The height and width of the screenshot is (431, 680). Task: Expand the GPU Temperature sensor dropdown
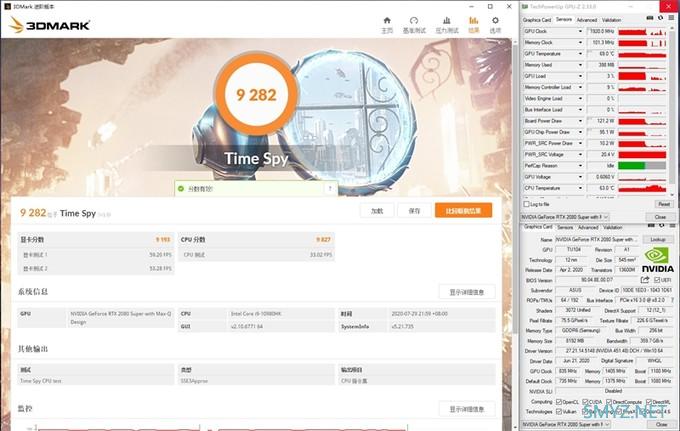pyautogui.click(x=580, y=54)
